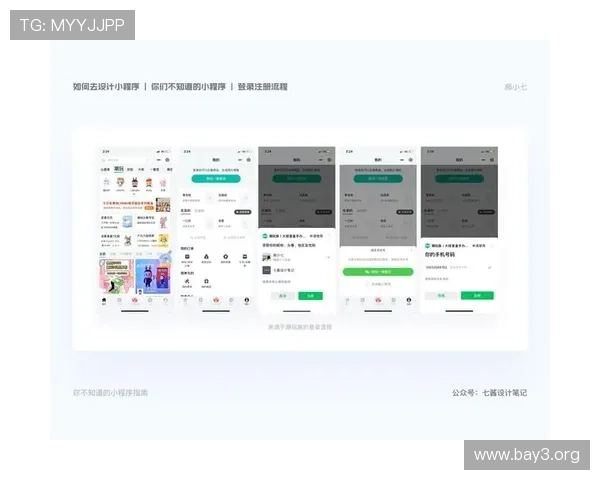Open the blue rabbit figure card on home screen

point(153,276)
